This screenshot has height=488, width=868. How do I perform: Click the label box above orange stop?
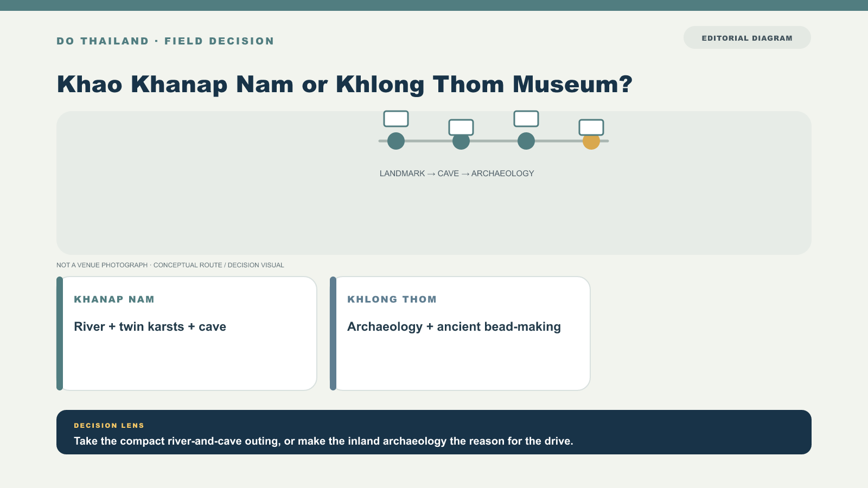[591, 127]
